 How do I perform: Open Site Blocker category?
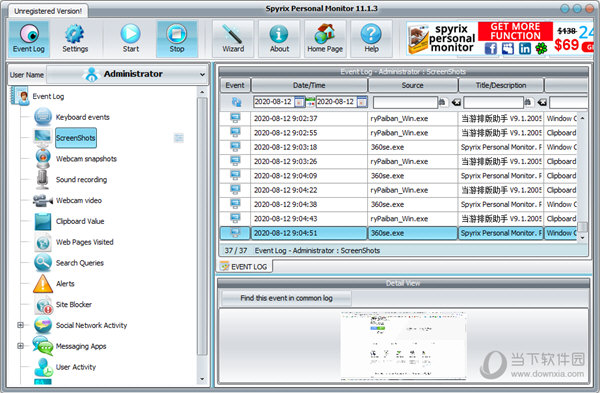point(74,305)
